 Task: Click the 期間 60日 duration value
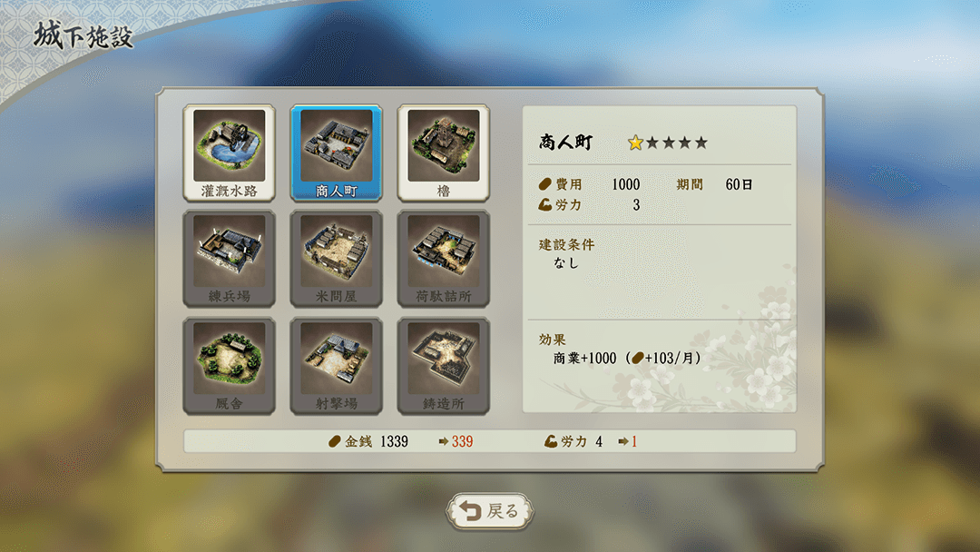[739, 184]
